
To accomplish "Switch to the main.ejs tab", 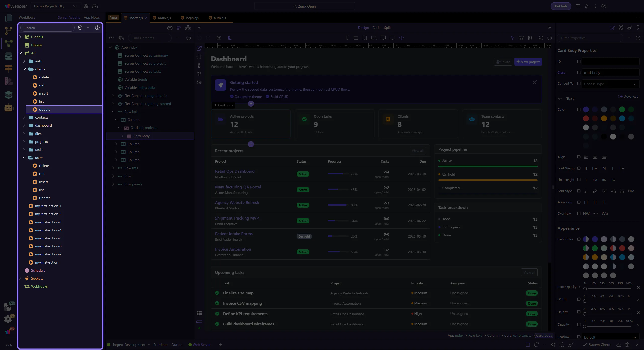I will click(x=164, y=18).
